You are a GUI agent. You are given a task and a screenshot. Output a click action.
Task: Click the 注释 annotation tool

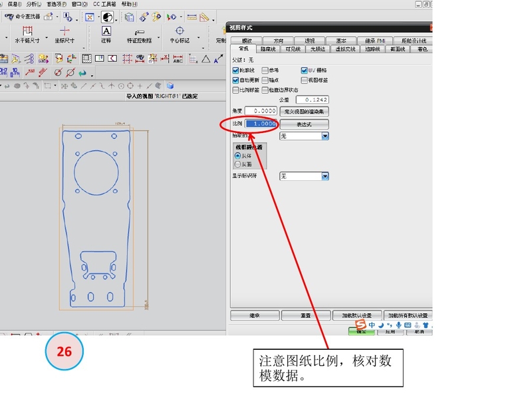(x=106, y=35)
